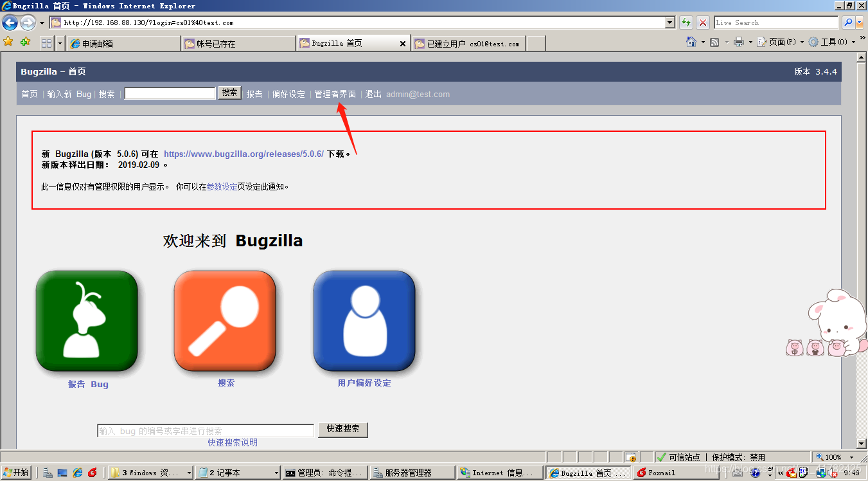Click the IE Forward navigation button

(28, 23)
